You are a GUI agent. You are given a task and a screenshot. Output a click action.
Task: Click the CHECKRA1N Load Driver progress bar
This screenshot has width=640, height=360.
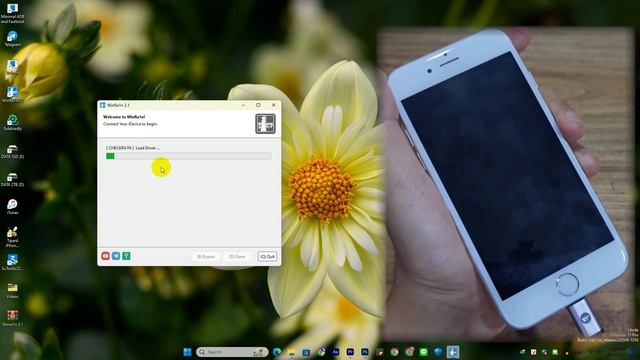189,156
